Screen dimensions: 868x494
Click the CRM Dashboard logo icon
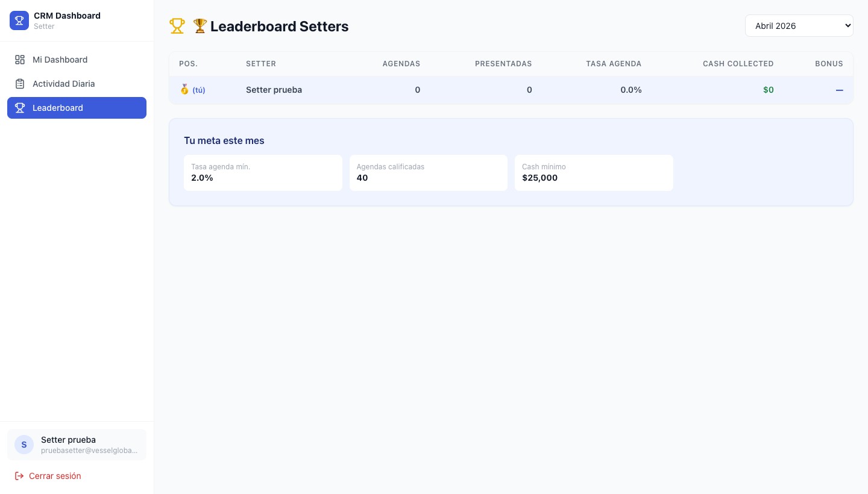(x=19, y=20)
